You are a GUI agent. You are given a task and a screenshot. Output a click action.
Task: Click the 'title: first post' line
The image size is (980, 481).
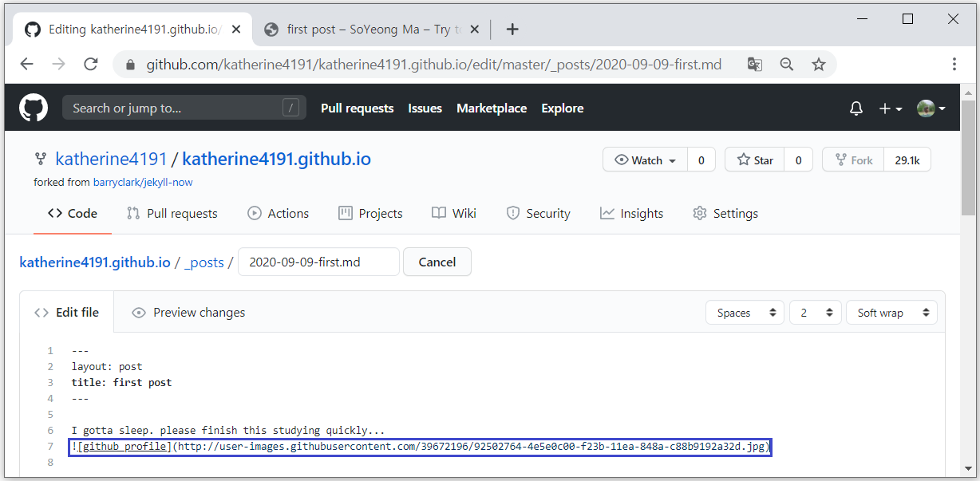121,383
